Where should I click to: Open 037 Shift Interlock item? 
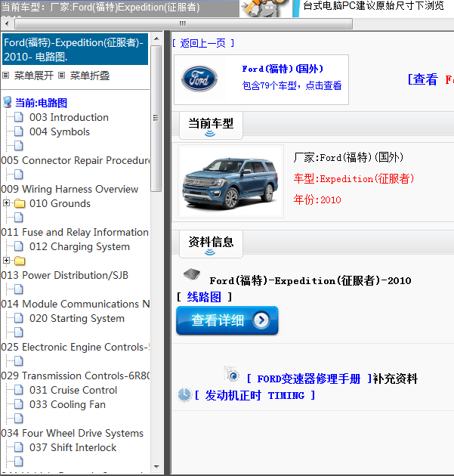click(73, 447)
